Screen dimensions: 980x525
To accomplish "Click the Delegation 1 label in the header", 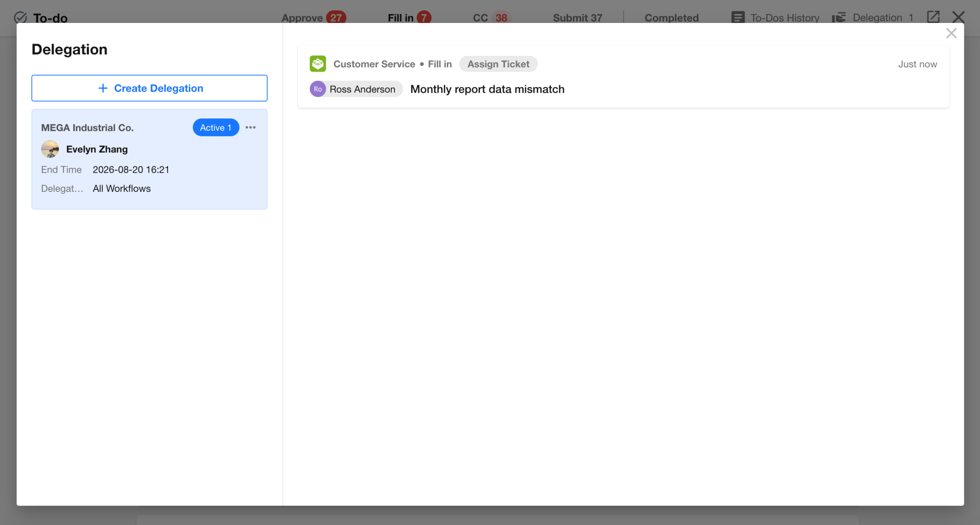I will point(883,18).
